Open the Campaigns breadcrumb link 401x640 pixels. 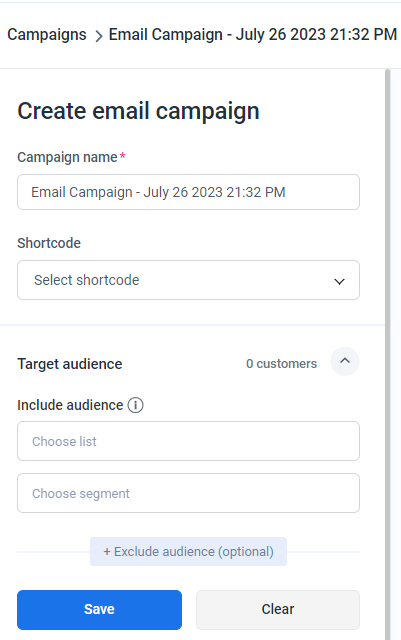[x=47, y=35]
